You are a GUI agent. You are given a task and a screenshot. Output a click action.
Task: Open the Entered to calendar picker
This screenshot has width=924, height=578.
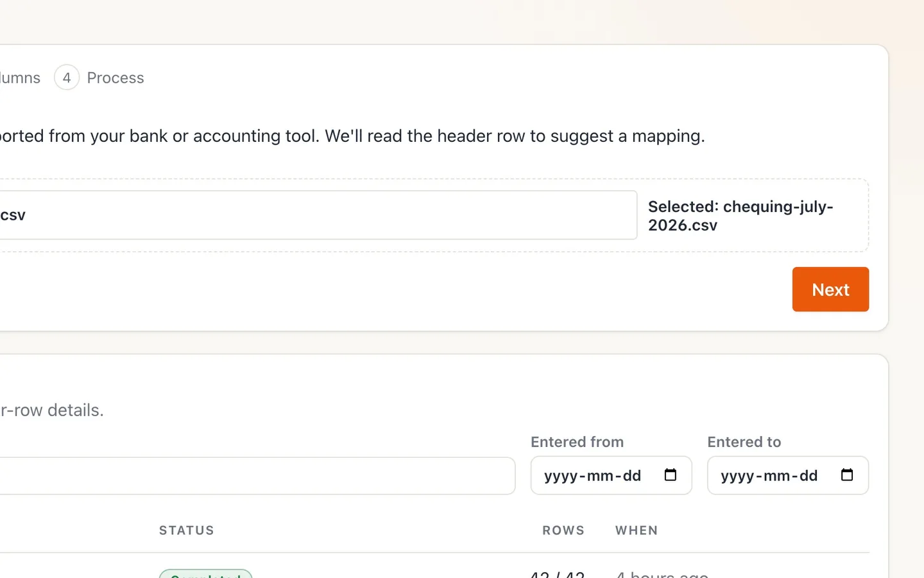(x=847, y=475)
